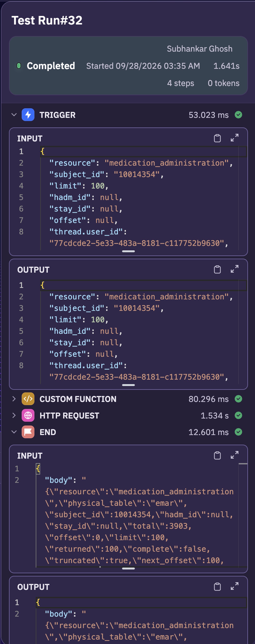255x644 pixels.
Task: Maximize the END OUTPUT code panel
Action: (234, 586)
